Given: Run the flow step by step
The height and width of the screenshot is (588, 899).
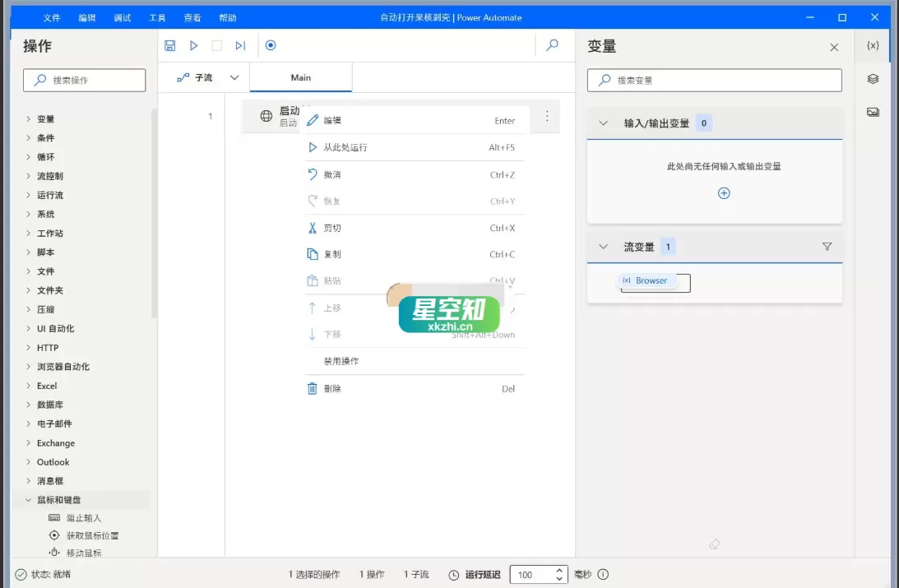Looking at the screenshot, I should [239, 45].
